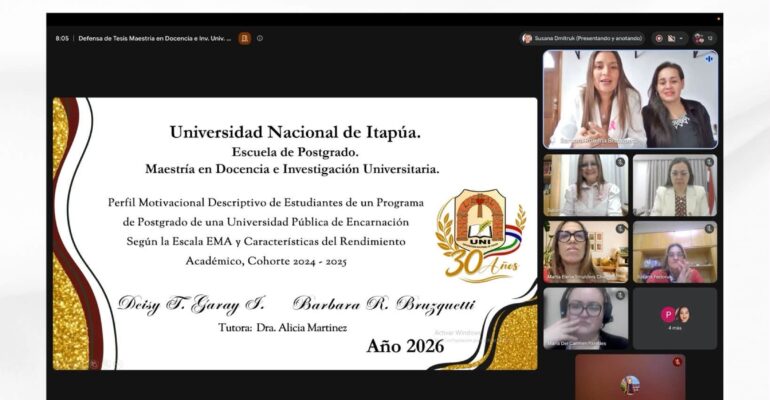Click the orange meeting notes icon beside title

(x=245, y=38)
